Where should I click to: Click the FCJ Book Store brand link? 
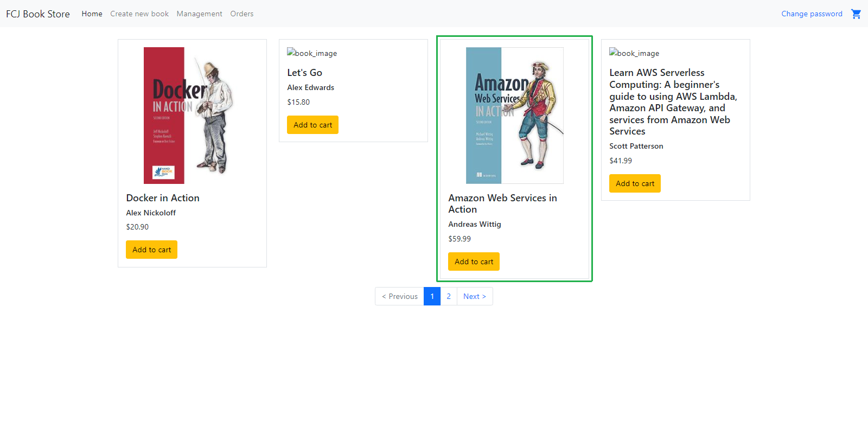coord(38,14)
